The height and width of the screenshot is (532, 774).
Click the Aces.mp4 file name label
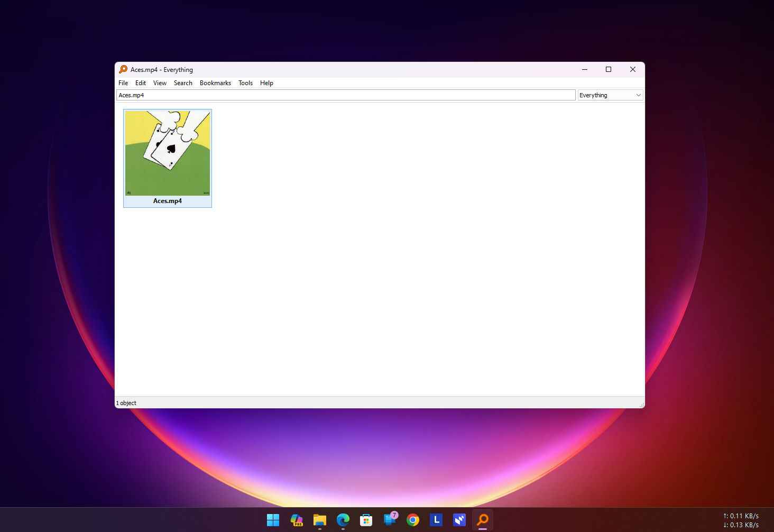168,201
